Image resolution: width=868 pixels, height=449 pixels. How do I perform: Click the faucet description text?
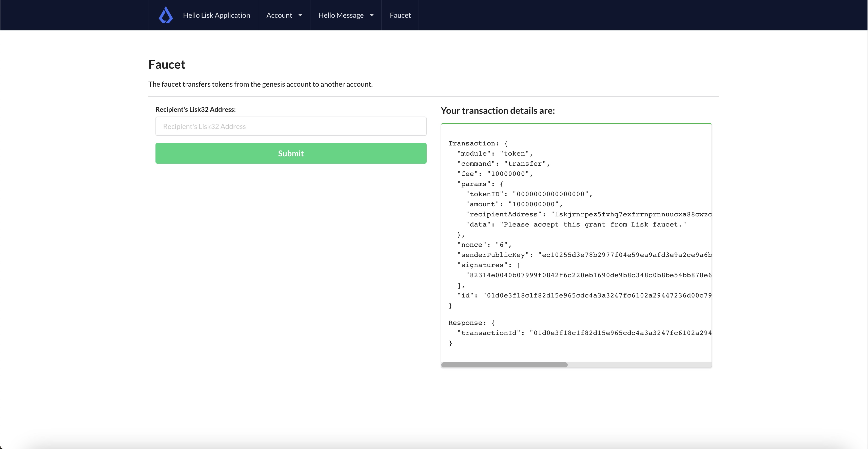(260, 84)
